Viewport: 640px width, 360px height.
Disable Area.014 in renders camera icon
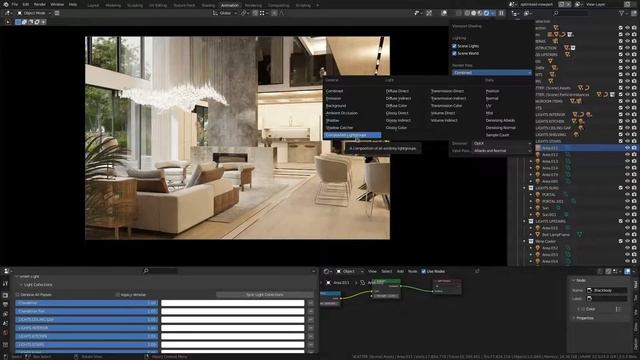[x=634, y=168]
